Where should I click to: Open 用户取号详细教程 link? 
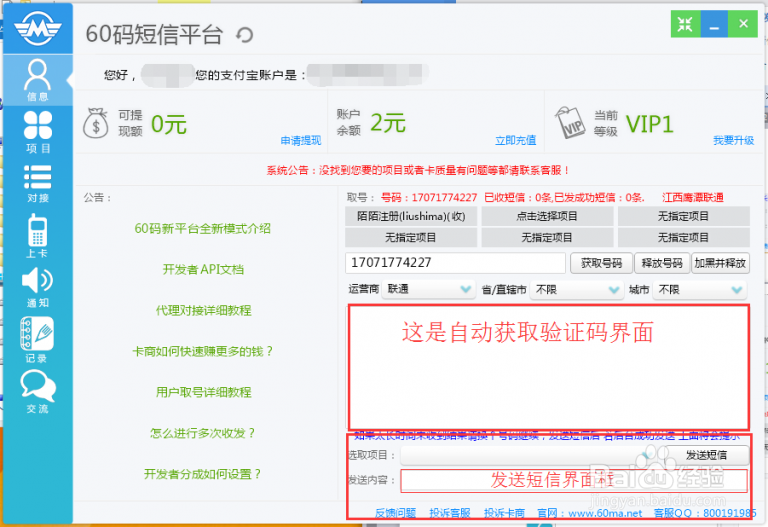[x=203, y=392]
